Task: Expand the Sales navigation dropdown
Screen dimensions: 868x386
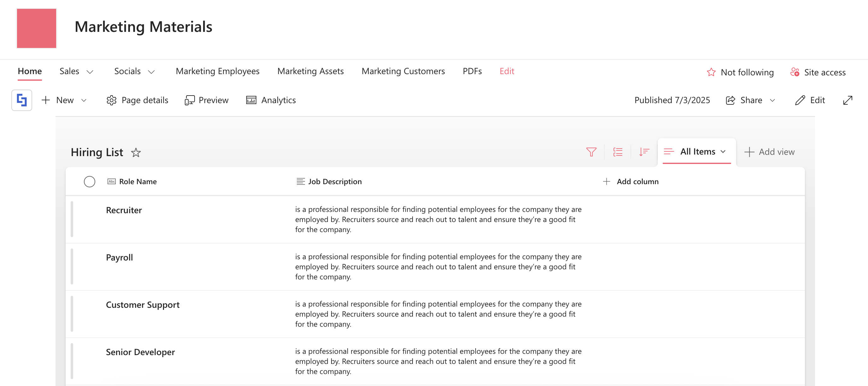Action: [90, 72]
